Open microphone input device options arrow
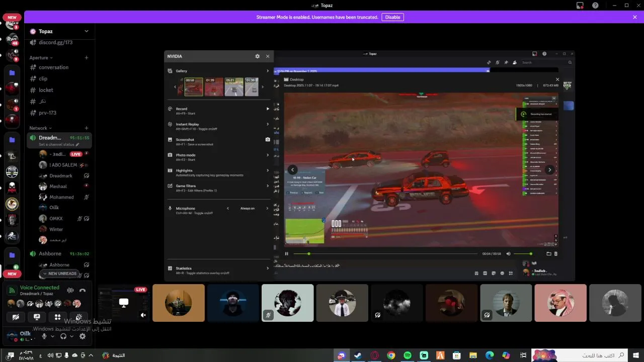 52,336
